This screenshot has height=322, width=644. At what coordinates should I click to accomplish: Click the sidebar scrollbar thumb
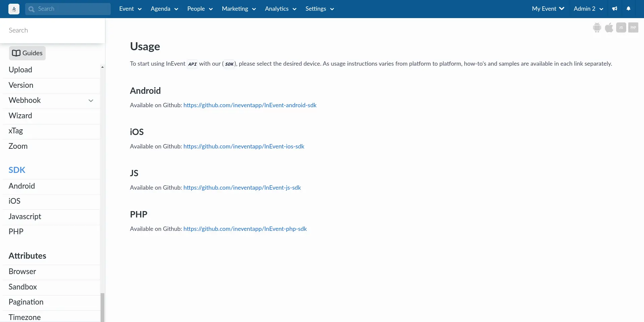coord(102,308)
